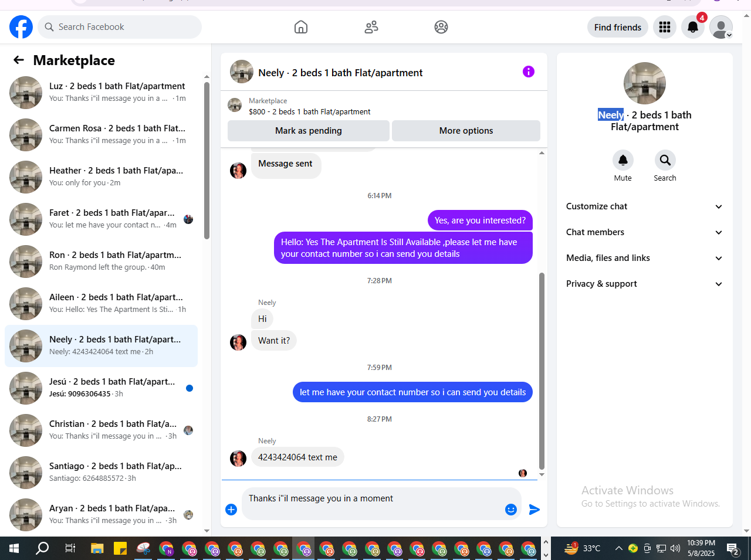Open Aileen conversation
The height and width of the screenshot is (560, 751).
click(x=101, y=304)
